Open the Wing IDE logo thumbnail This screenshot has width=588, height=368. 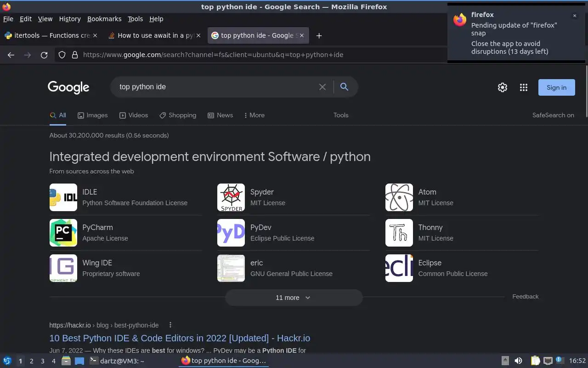click(63, 268)
